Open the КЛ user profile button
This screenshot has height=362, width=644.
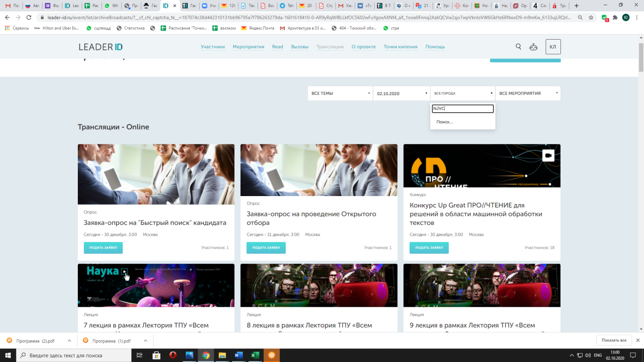(553, 47)
